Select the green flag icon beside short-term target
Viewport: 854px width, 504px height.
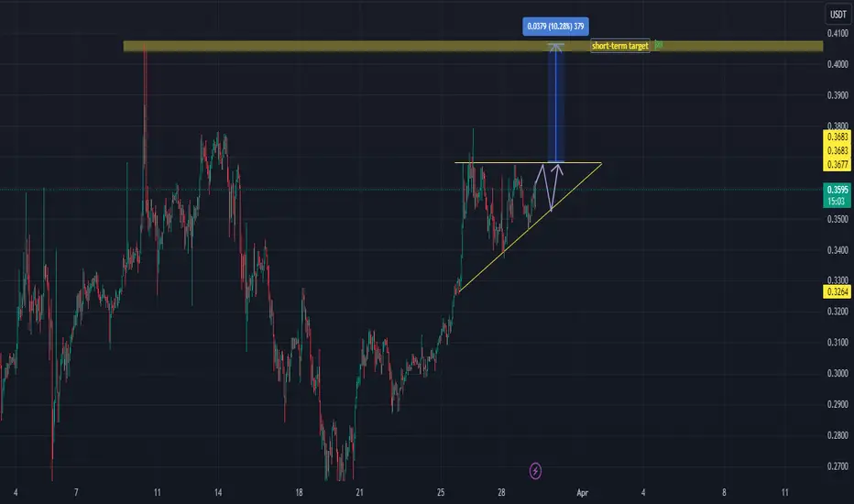tap(658, 45)
